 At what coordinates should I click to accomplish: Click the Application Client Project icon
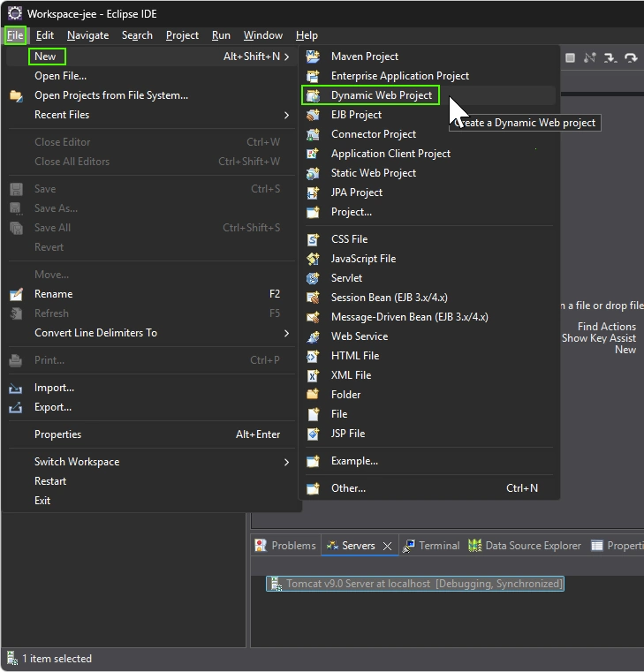tap(313, 154)
